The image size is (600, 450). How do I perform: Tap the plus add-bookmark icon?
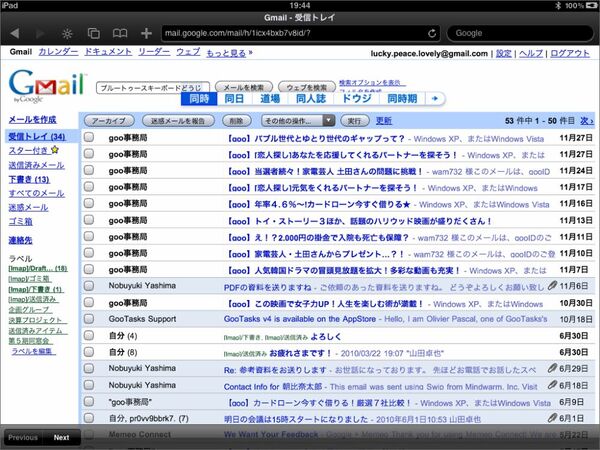tap(146, 34)
